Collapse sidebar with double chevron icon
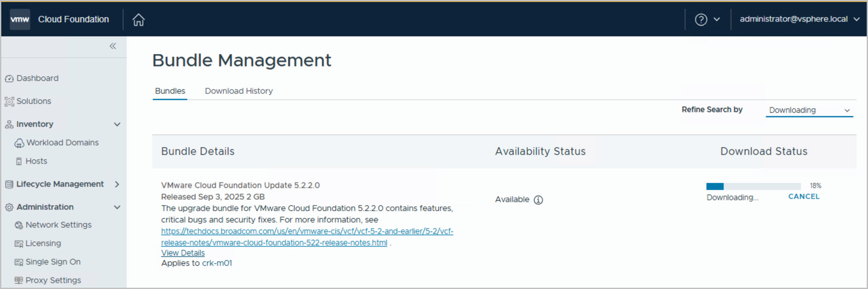 coord(113,46)
